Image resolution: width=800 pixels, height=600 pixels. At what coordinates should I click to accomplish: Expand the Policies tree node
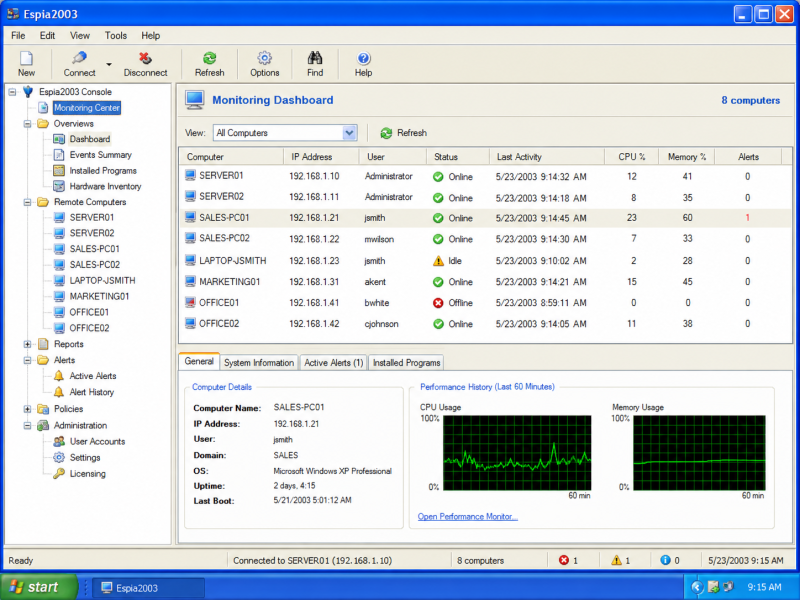coord(28,409)
